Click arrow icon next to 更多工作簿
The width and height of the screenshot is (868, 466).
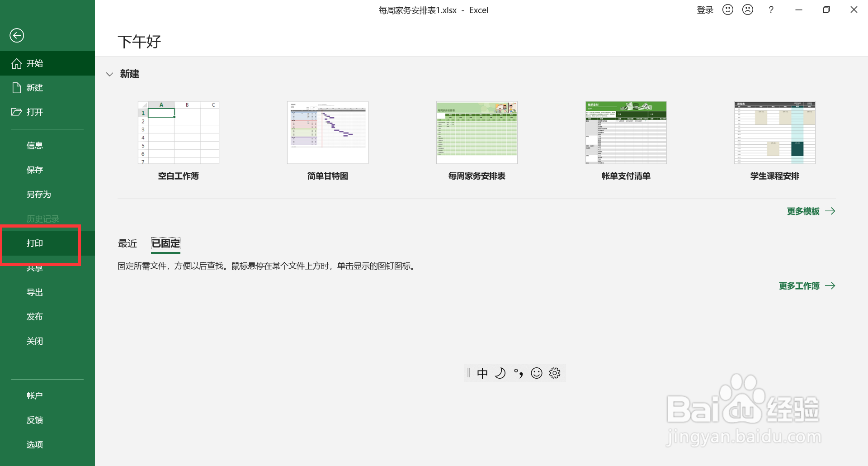pos(830,286)
